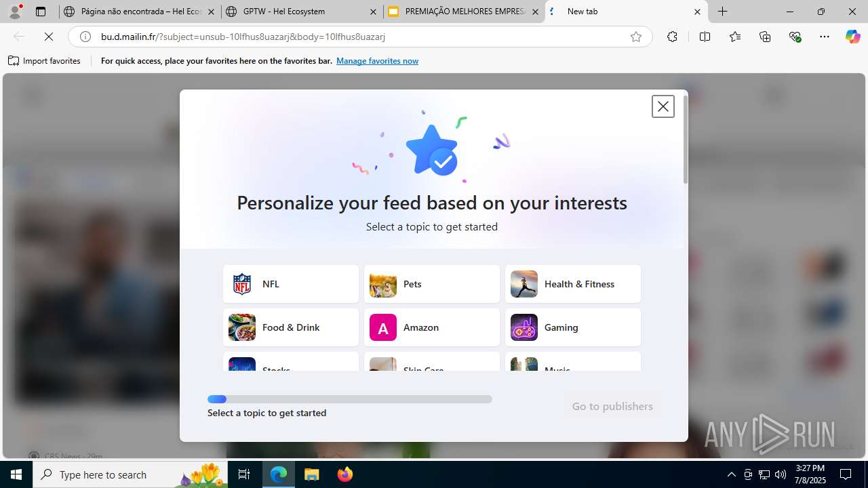The height and width of the screenshot is (488, 868).
Task: Open the Split screen icon
Action: (705, 37)
